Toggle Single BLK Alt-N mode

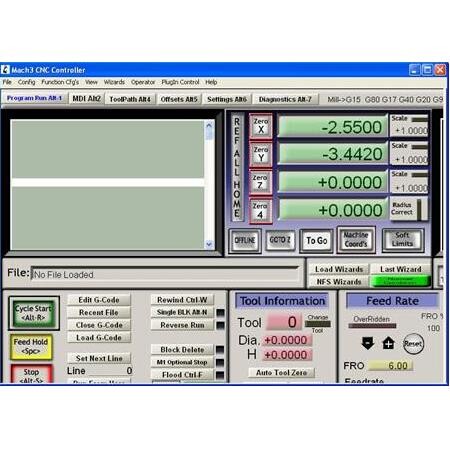(182, 312)
